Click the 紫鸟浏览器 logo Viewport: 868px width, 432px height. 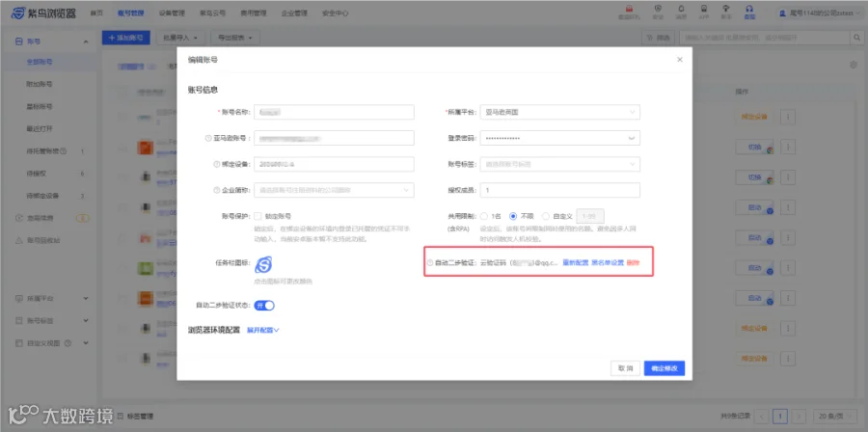point(43,13)
